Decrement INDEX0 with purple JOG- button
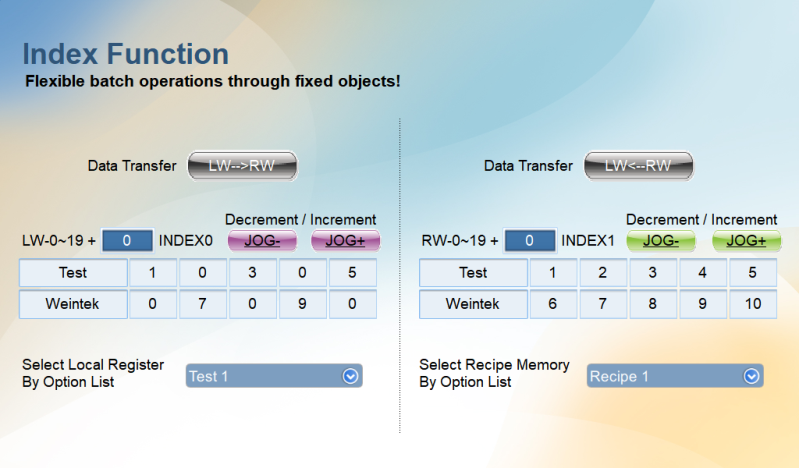This screenshot has width=799, height=468. tap(262, 241)
